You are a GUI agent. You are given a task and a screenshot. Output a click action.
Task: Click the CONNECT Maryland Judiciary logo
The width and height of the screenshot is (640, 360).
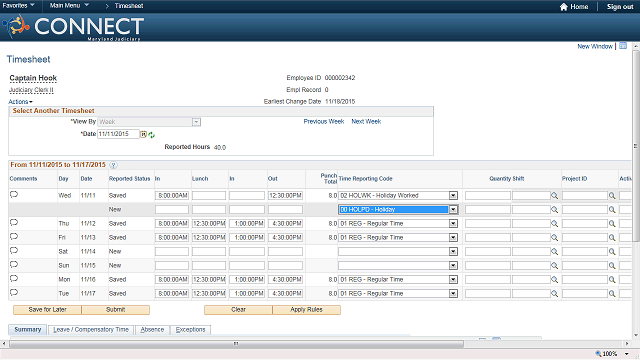click(73, 27)
